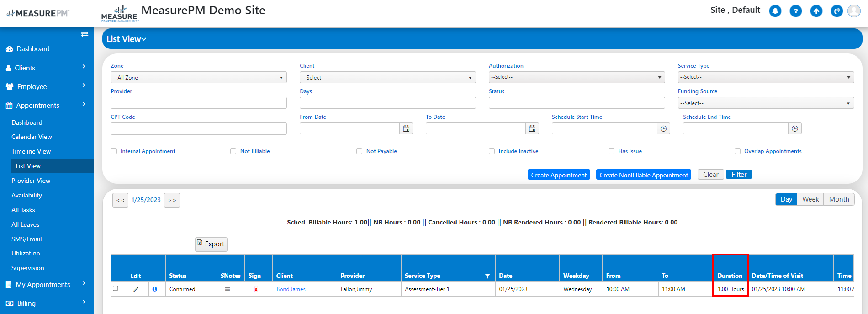Open Utilization page
868x314 pixels.
[26, 253]
